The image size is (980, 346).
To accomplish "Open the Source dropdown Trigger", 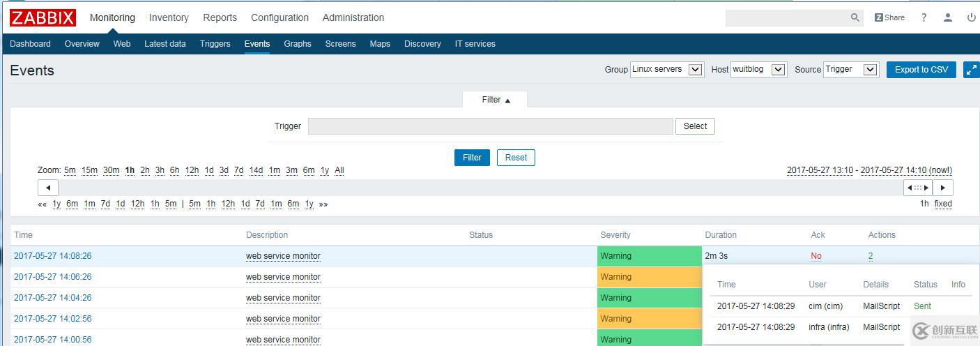I will click(850, 69).
